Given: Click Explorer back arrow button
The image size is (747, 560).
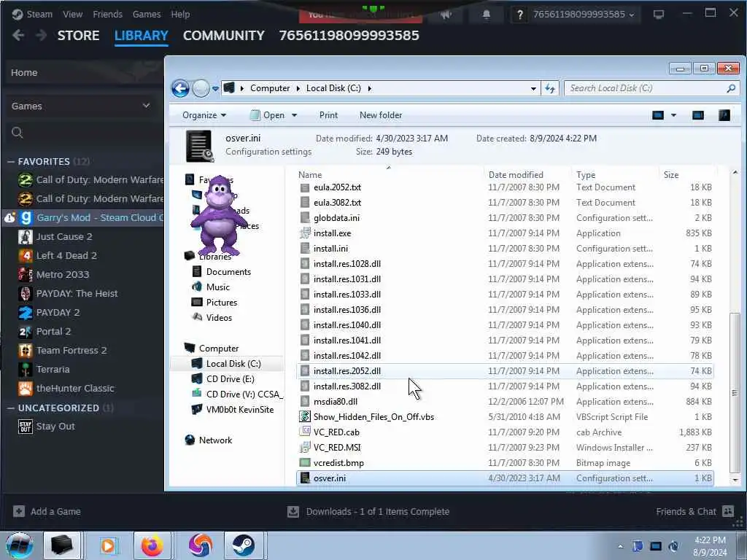Looking at the screenshot, I should (181, 88).
